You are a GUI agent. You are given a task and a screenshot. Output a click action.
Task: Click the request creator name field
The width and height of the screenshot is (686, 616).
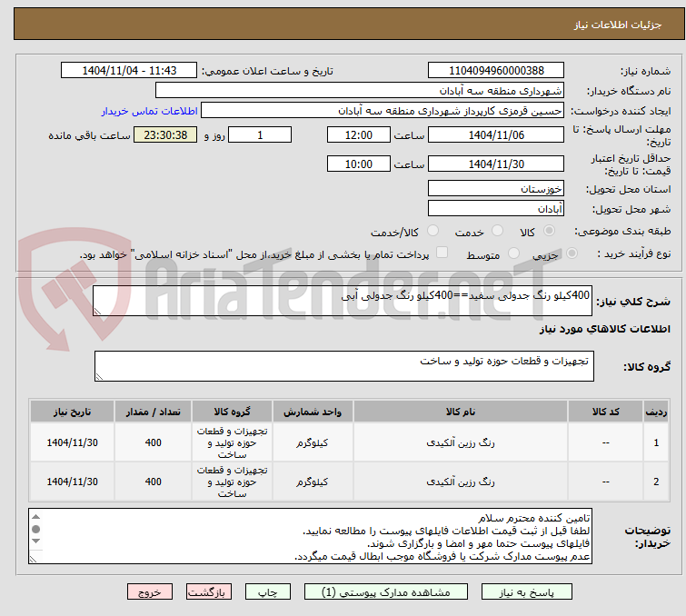(x=383, y=111)
